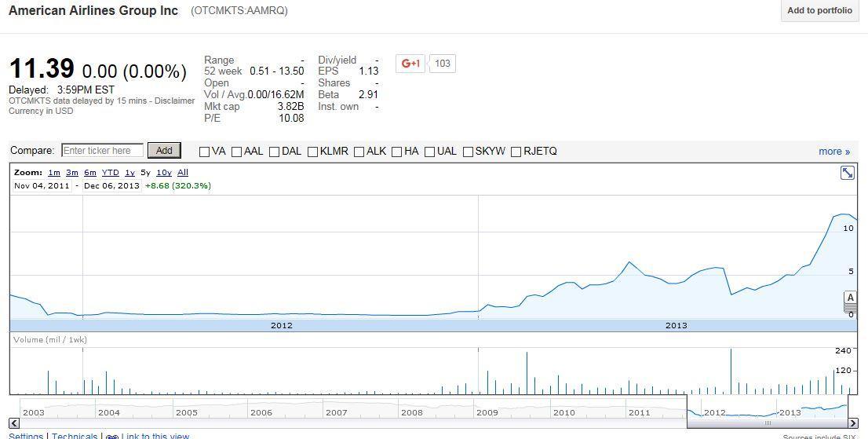Set zoom to 1m
868x439 pixels.
54,173
